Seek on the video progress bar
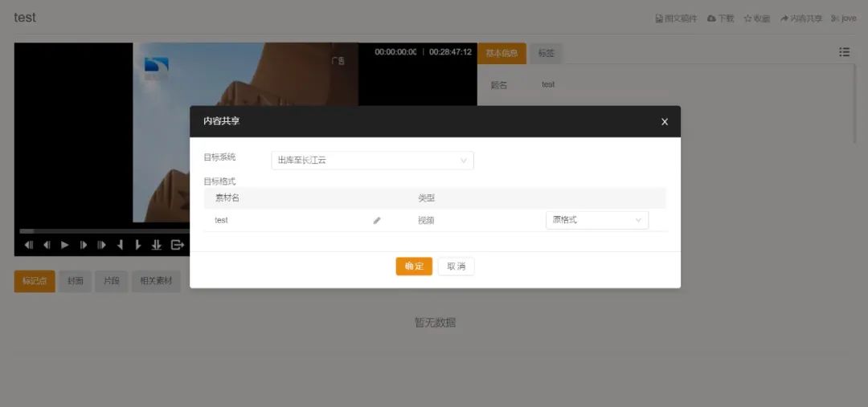Image resolution: width=868 pixels, height=407 pixels. pos(104,231)
